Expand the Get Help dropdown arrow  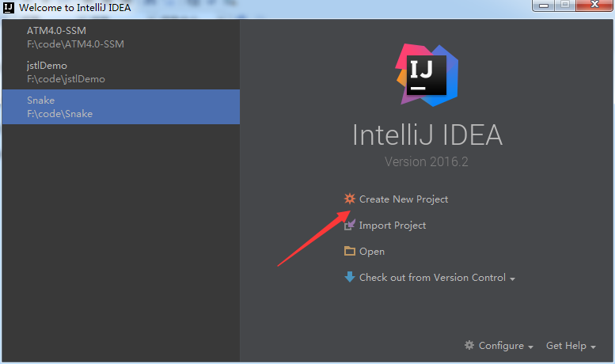click(593, 347)
